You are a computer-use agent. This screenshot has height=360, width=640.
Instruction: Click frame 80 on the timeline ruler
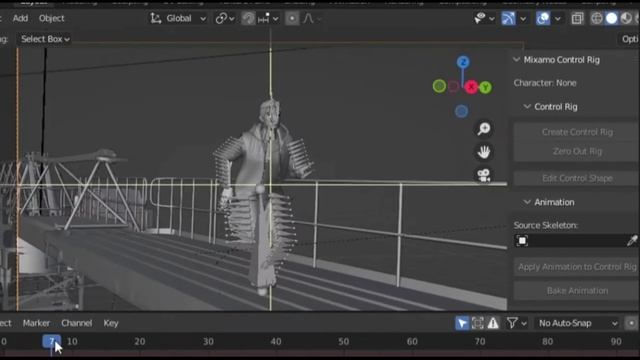(x=547, y=341)
